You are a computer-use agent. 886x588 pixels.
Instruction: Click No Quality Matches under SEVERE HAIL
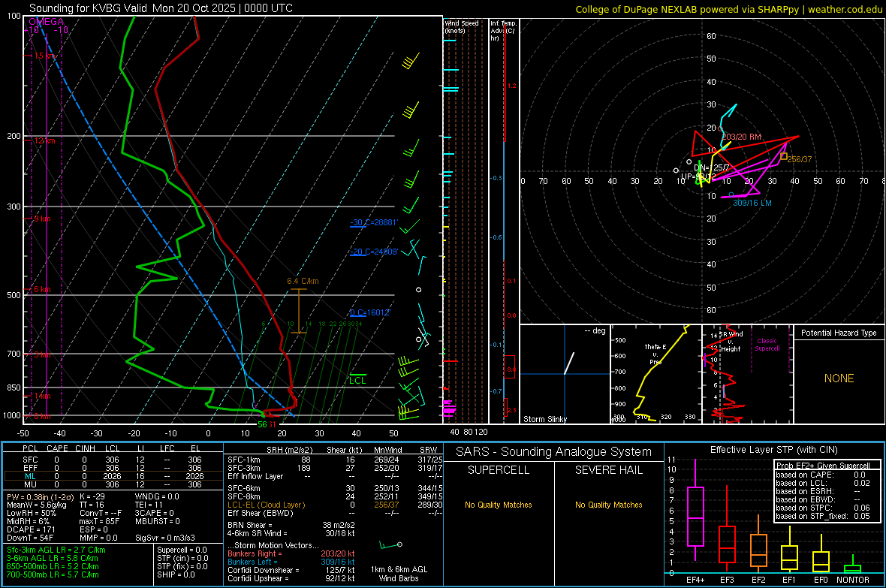pos(608,505)
